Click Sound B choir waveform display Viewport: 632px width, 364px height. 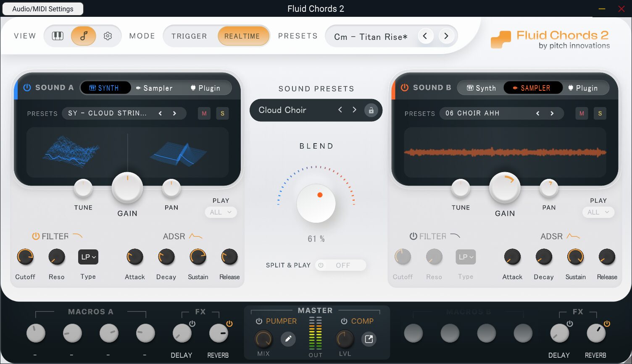click(505, 152)
